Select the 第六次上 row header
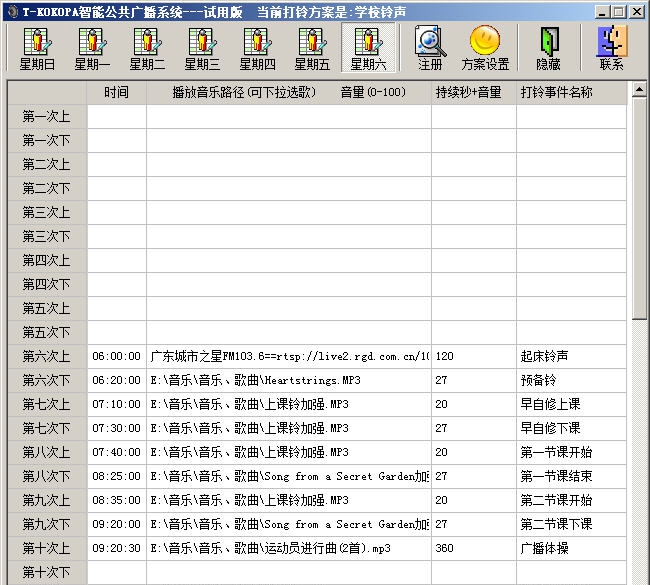 [x=47, y=357]
